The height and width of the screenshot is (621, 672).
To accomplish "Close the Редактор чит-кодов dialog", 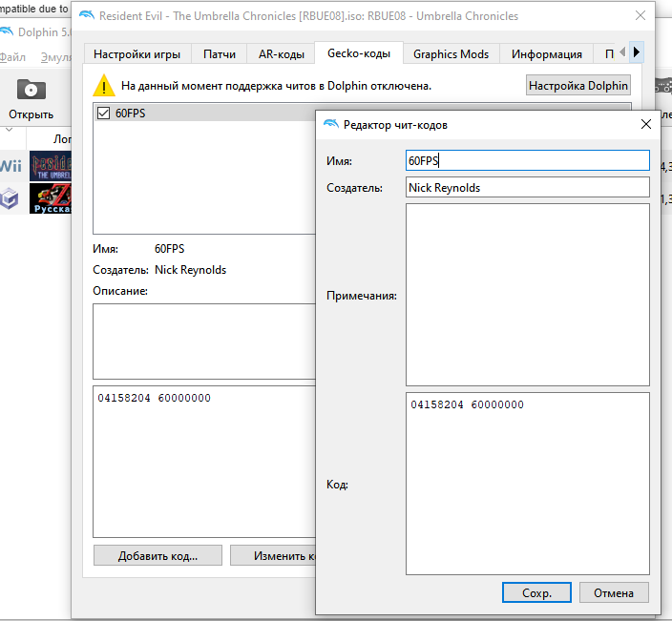I will 646,124.
